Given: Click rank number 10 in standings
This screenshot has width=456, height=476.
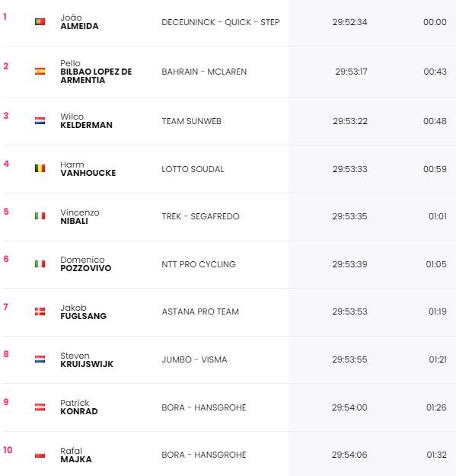Looking at the screenshot, I should pos(8,449).
